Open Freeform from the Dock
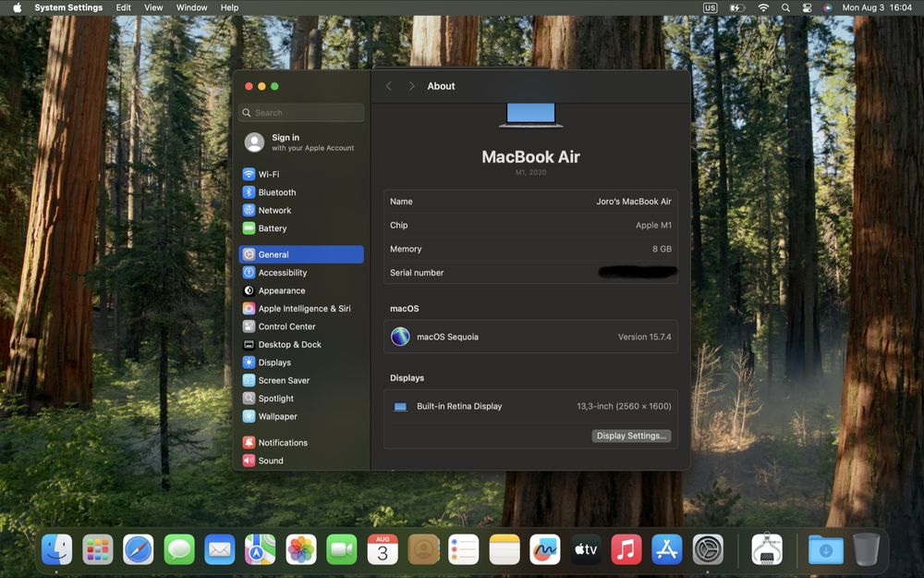The image size is (924, 578). [545, 549]
